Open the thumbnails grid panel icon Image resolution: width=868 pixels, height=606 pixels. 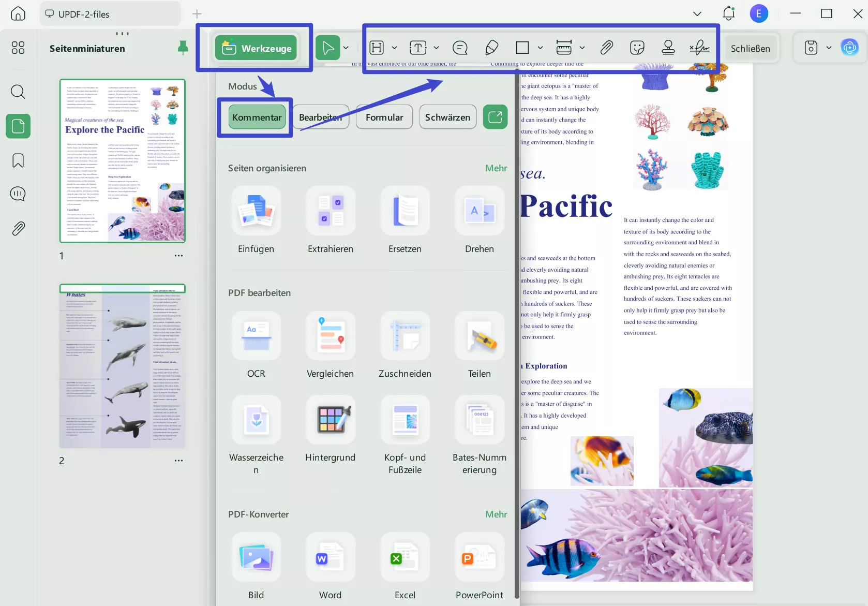tap(18, 48)
